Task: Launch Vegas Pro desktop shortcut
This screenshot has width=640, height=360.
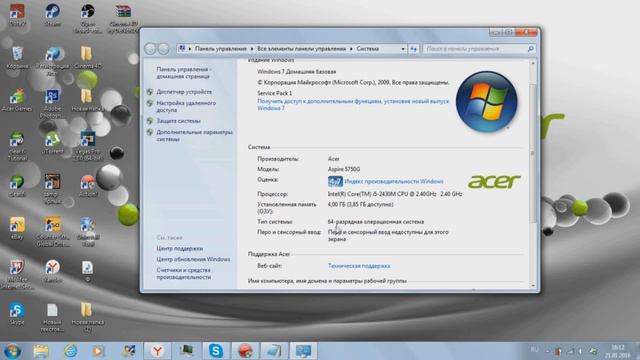Action: tap(87, 146)
